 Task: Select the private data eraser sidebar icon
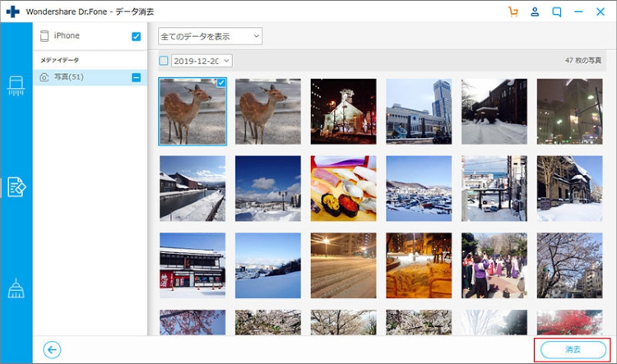16,186
